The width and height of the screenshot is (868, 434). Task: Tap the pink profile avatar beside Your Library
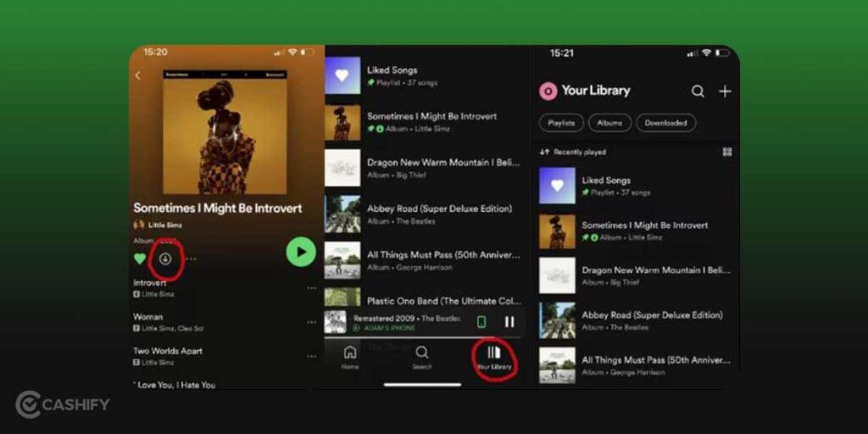[x=548, y=92]
